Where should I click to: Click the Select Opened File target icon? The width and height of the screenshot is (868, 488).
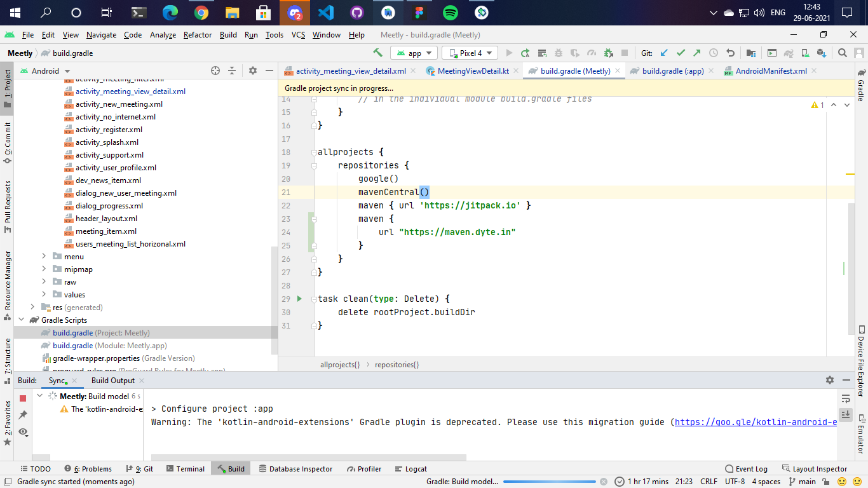pos(215,71)
